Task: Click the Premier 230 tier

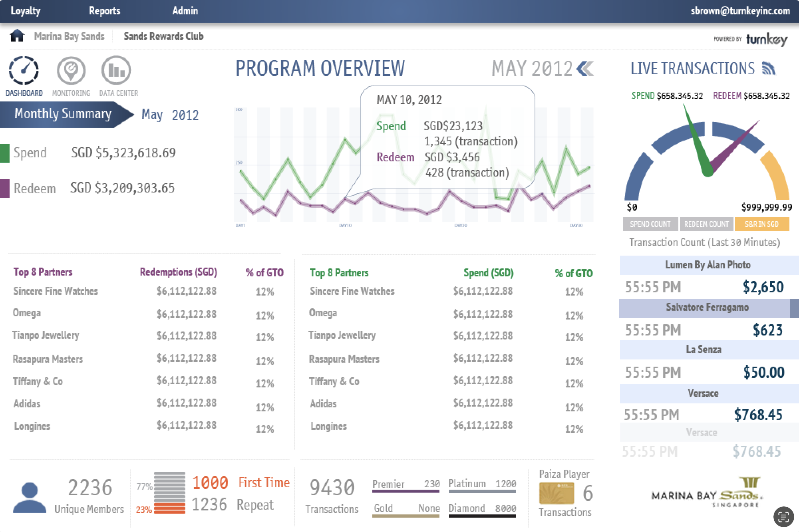Action: click(x=406, y=485)
